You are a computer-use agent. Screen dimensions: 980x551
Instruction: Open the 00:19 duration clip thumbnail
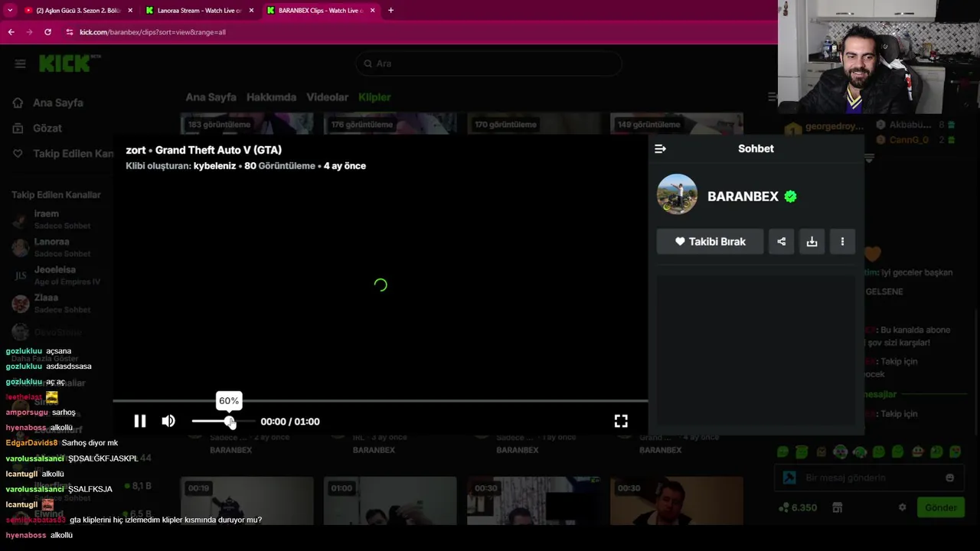click(247, 501)
